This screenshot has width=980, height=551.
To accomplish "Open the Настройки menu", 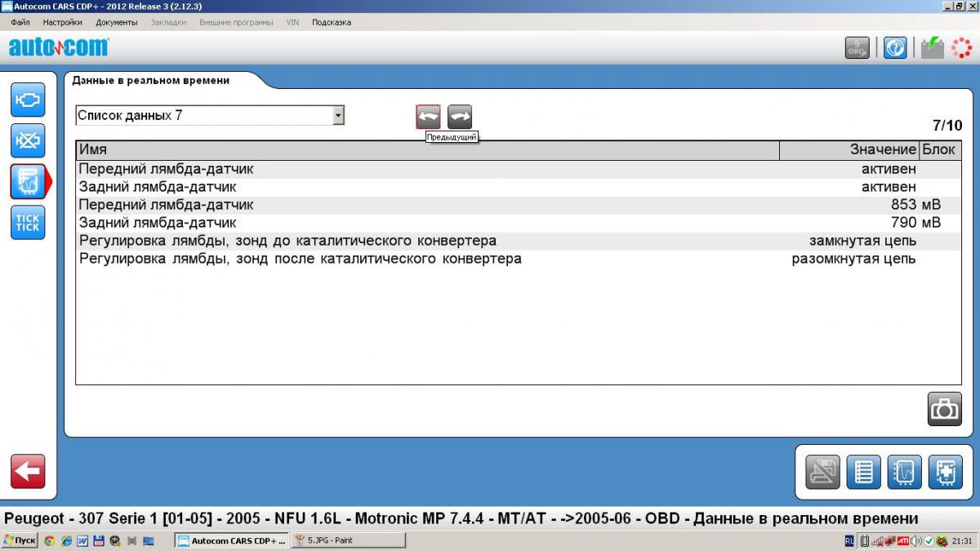I will [x=63, y=22].
